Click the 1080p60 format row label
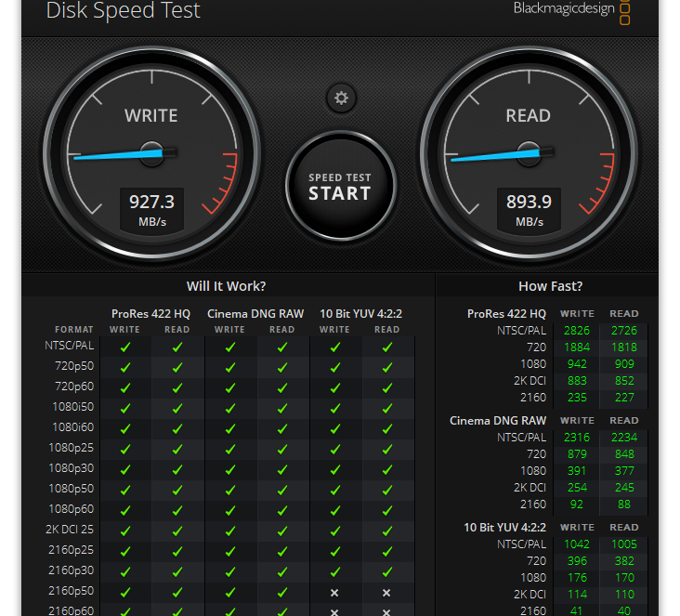Image resolution: width=680 pixels, height=616 pixels. pyautogui.click(x=72, y=509)
